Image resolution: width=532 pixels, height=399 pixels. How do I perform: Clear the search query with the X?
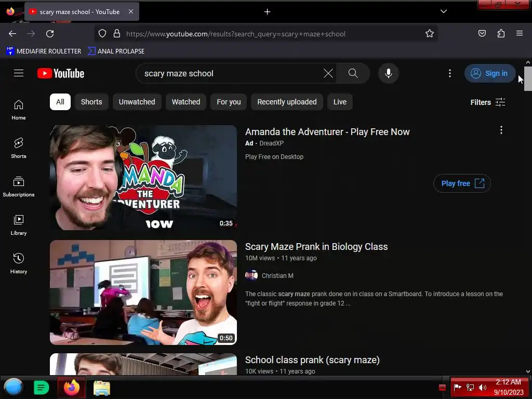(x=328, y=73)
